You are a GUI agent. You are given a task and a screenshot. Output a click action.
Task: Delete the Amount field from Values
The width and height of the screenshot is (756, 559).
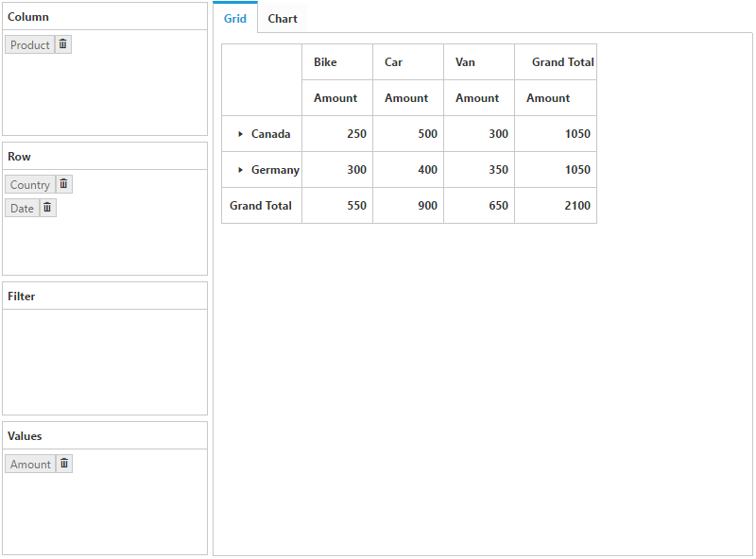pyautogui.click(x=64, y=464)
